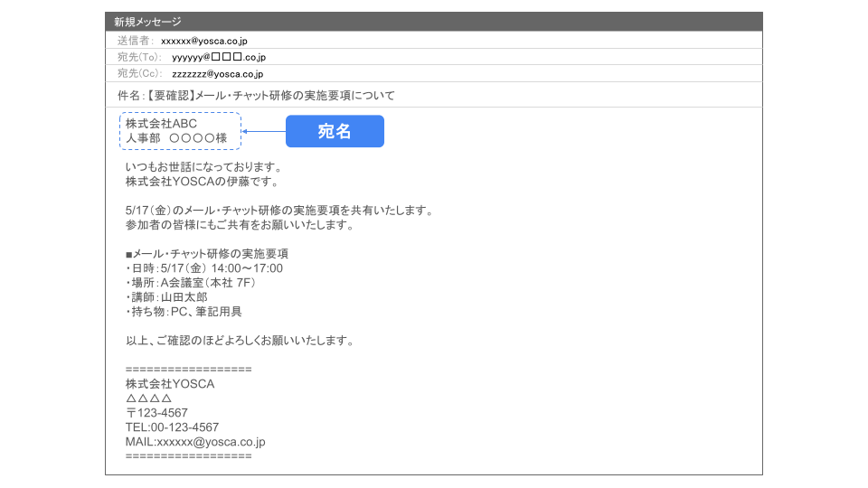868x488 pixels.
Task: Click the 持ち物 PC、筆記用具 bullet line
Action: coord(184,312)
